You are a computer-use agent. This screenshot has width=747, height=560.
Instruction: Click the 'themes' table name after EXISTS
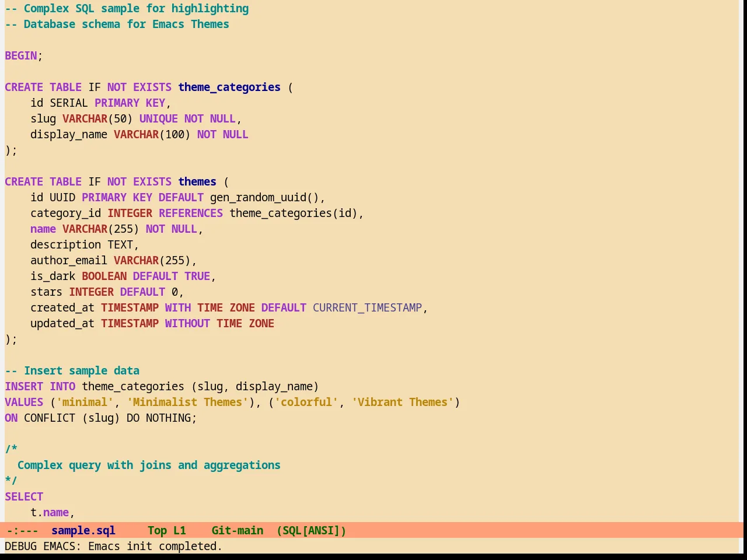pyautogui.click(x=197, y=181)
